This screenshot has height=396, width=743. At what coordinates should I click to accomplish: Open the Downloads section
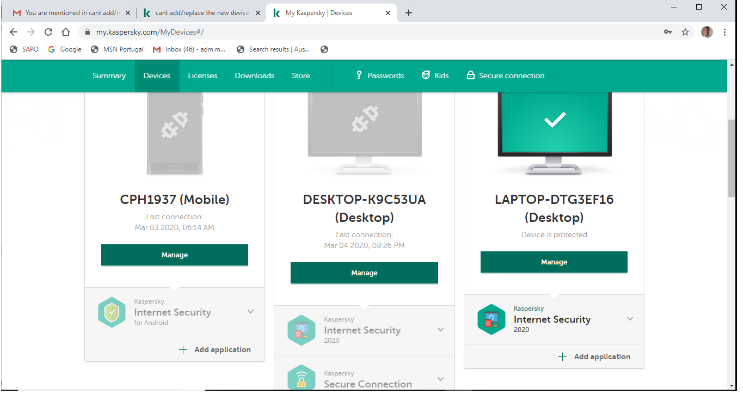tap(254, 76)
